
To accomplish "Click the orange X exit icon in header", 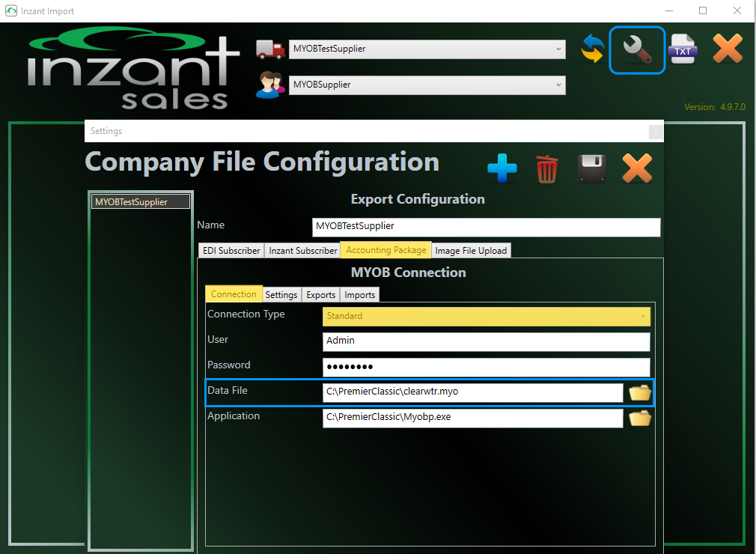I will coord(728,49).
